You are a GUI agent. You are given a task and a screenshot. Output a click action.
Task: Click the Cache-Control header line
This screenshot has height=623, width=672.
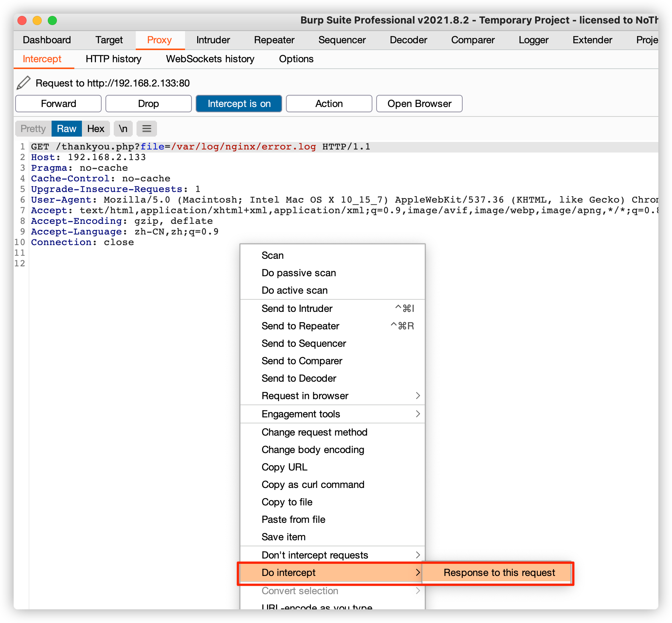[100, 179]
